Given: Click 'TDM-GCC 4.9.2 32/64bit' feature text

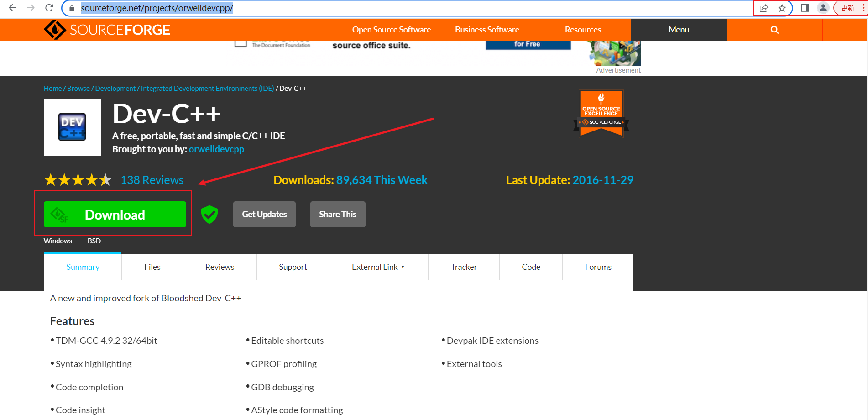Looking at the screenshot, I should pyautogui.click(x=106, y=341).
